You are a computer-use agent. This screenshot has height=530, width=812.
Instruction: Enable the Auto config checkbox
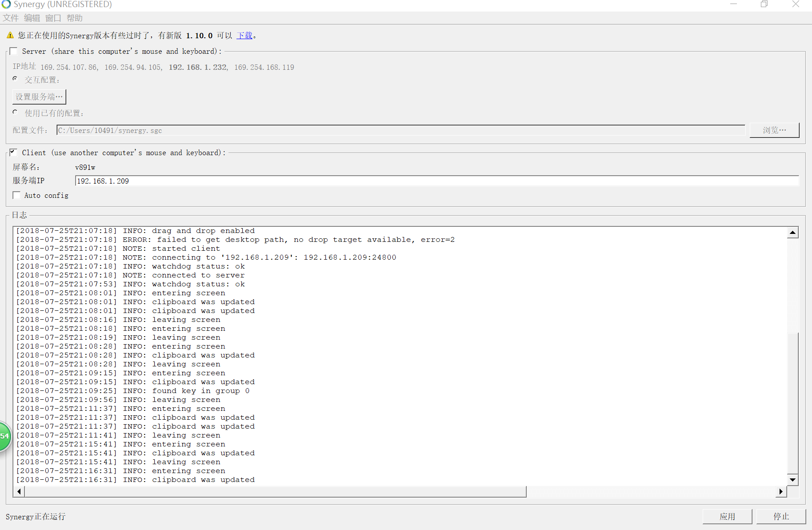click(x=17, y=195)
